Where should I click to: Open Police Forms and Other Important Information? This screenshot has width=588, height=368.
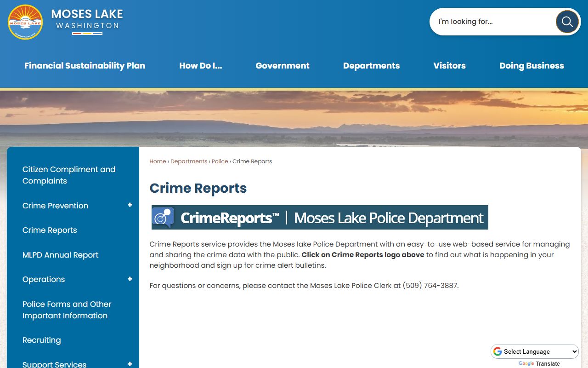[67, 310]
